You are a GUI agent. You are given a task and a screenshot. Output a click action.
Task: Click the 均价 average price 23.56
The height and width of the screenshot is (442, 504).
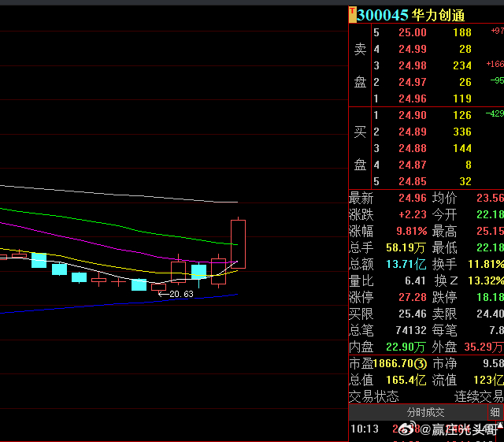(490, 198)
